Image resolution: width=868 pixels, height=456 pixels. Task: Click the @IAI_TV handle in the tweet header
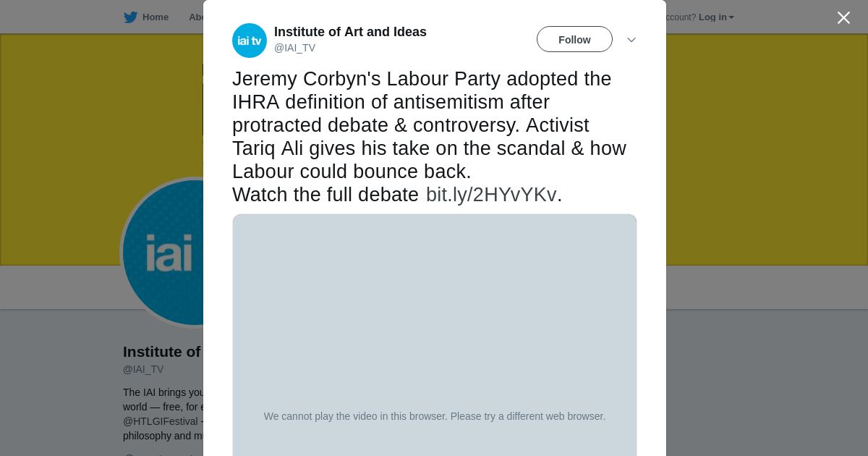(294, 48)
